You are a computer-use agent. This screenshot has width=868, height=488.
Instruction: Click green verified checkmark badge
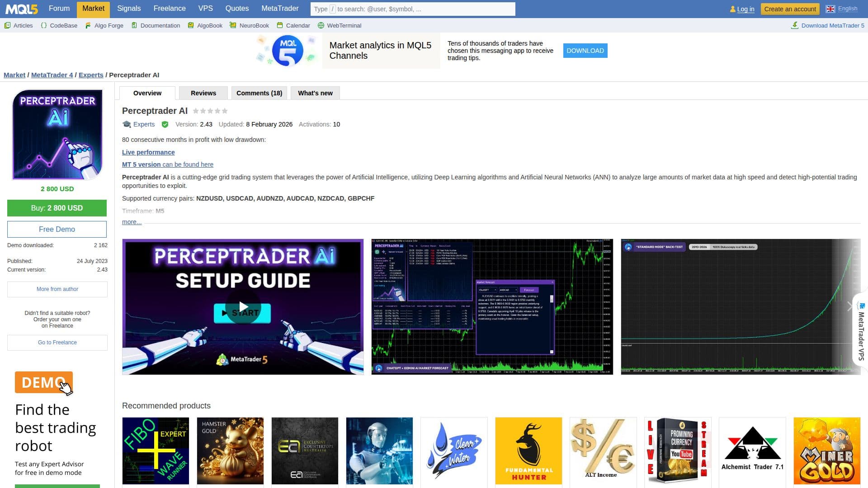tap(165, 124)
